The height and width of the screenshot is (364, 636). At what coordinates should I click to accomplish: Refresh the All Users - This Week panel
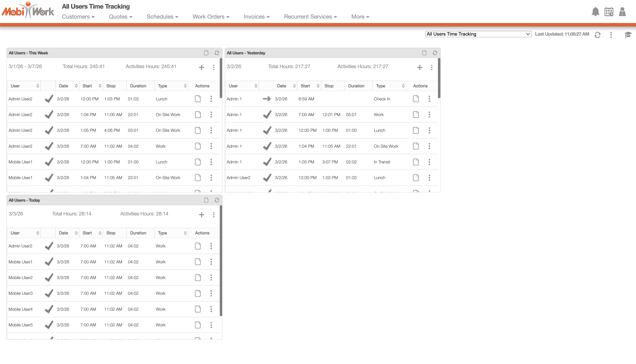217,53
